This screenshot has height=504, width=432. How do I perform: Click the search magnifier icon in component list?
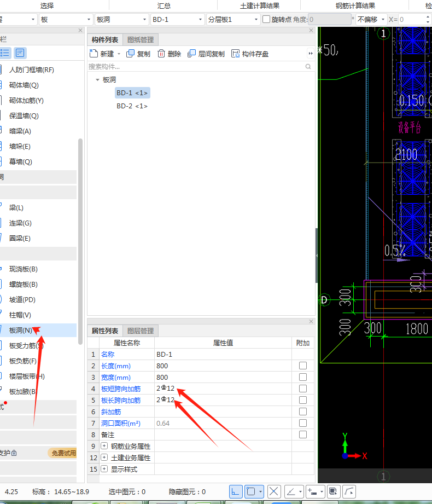[x=308, y=67]
